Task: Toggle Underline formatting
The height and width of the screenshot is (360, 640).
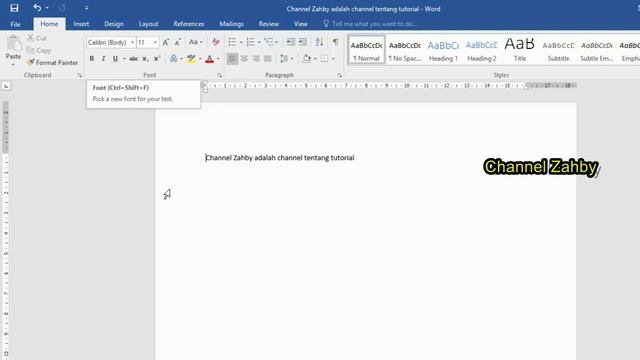Action: click(x=115, y=59)
